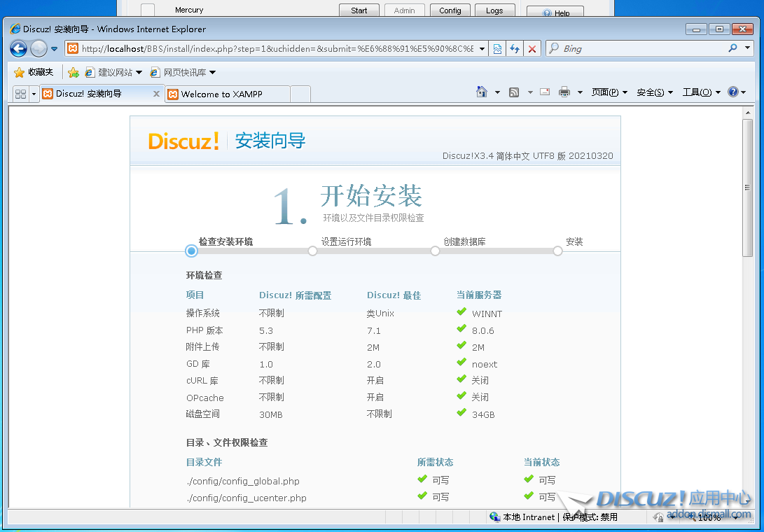This screenshot has width=764, height=532.
Task: Click Start button in XAMPP window
Action: point(359,10)
